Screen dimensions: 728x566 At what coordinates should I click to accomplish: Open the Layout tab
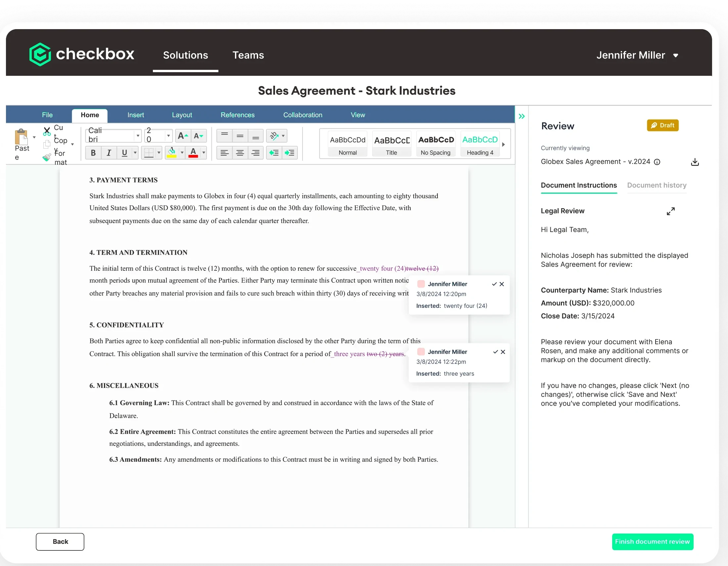point(182,115)
